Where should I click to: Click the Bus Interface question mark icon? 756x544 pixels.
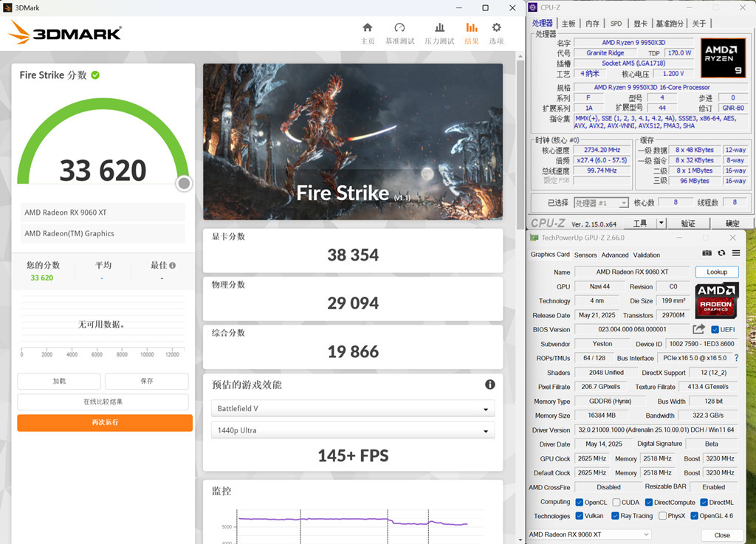(736, 358)
